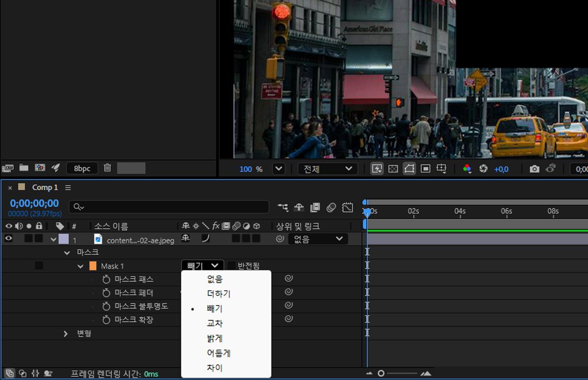Toggle the transparency grid icon in viewer
The width and height of the screenshot is (588, 380).
393,169
